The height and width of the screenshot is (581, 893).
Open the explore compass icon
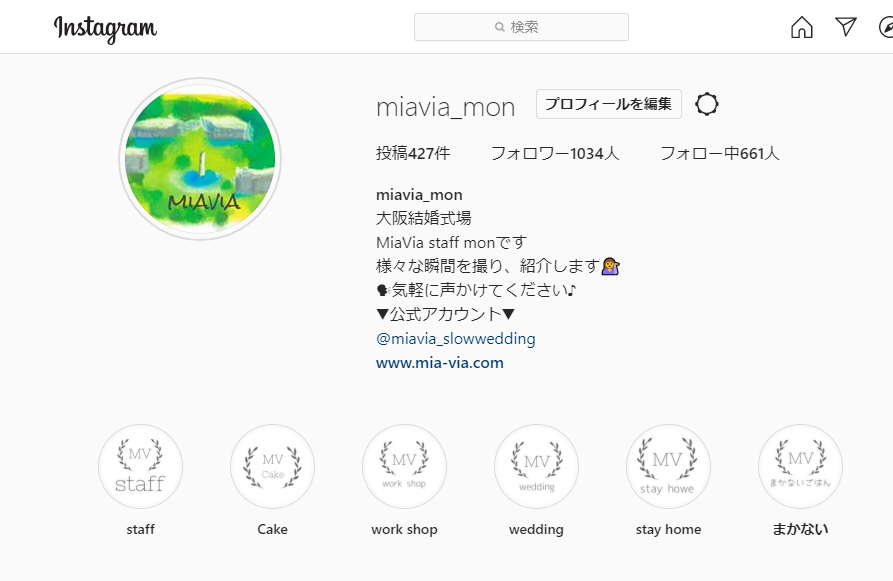886,27
